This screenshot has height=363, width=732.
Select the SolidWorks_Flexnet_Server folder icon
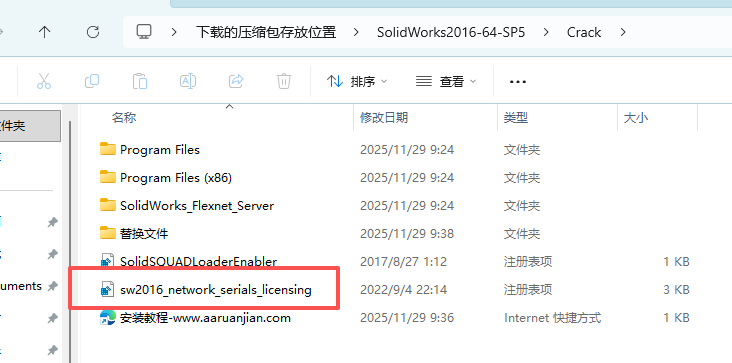pos(108,205)
